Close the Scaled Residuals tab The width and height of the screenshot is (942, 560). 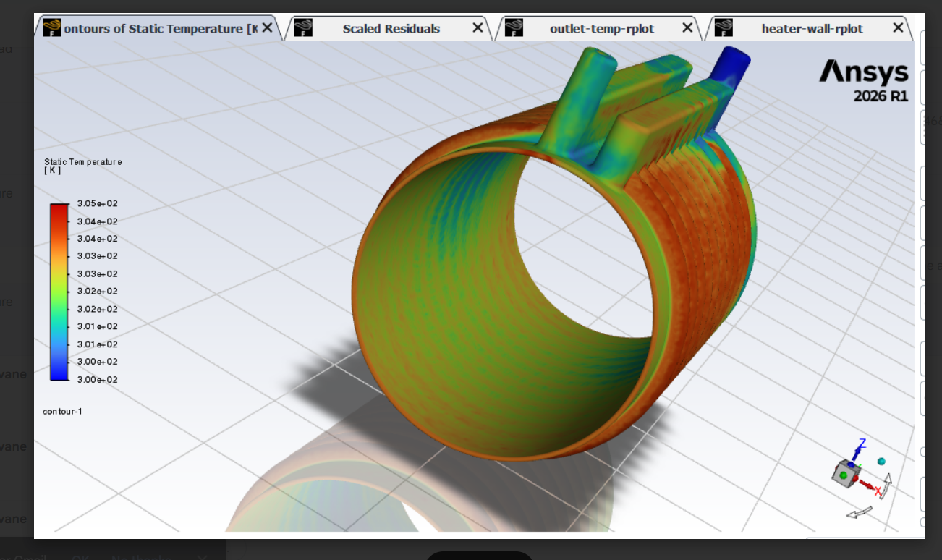[478, 28]
